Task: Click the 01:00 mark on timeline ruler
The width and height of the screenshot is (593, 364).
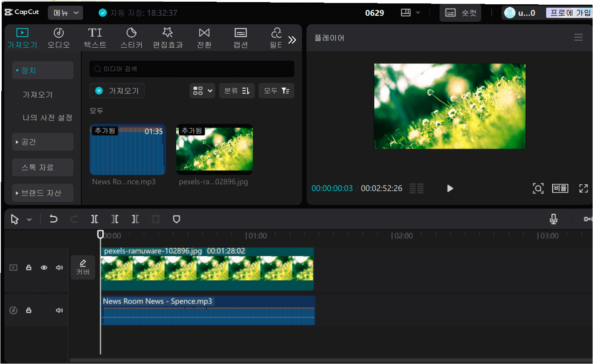Action: point(258,236)
